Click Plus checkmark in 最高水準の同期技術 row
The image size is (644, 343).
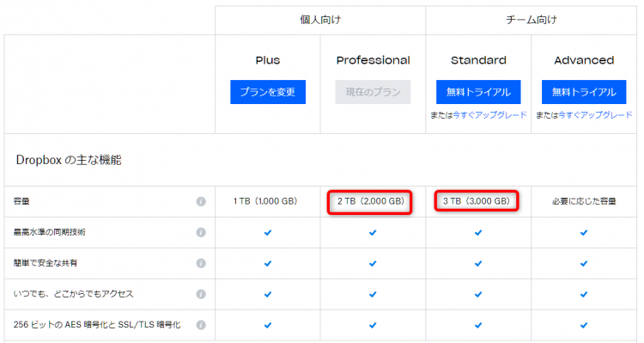coord(268,233)
